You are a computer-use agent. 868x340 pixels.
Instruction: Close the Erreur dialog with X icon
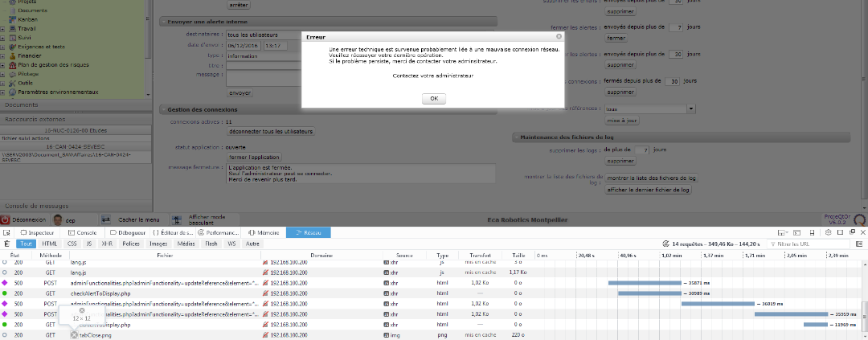559,36
